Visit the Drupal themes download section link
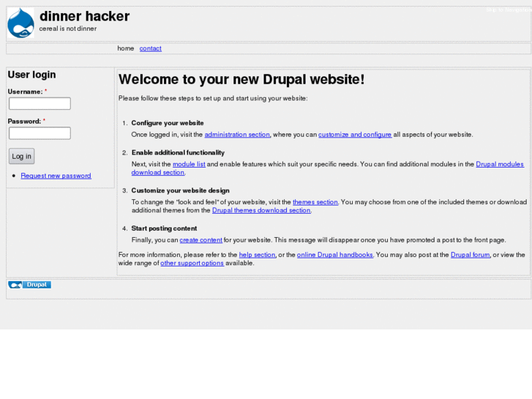Viewport: 532px width, 399px height. click(261, 210)
